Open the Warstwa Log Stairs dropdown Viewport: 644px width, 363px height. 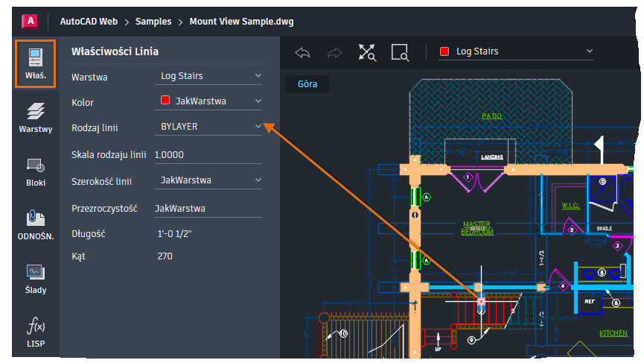(x=208, y=76)
